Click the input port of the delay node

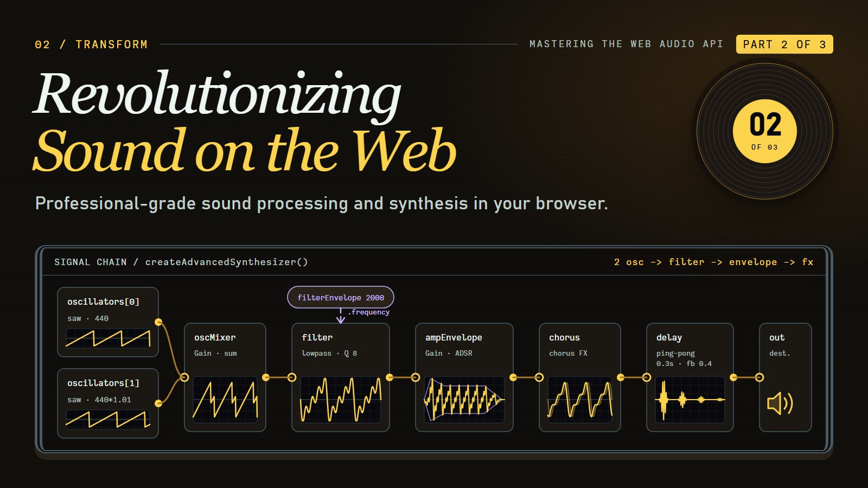pos(647,377)
